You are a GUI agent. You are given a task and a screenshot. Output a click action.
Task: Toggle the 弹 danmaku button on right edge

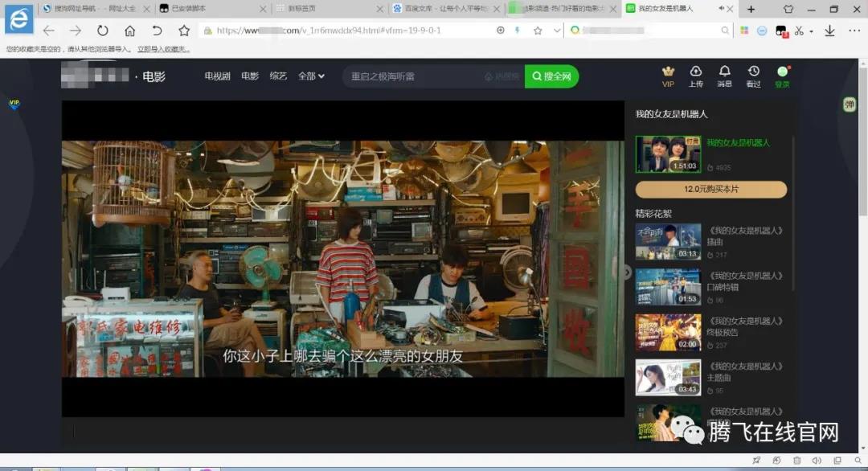point(850,104)
